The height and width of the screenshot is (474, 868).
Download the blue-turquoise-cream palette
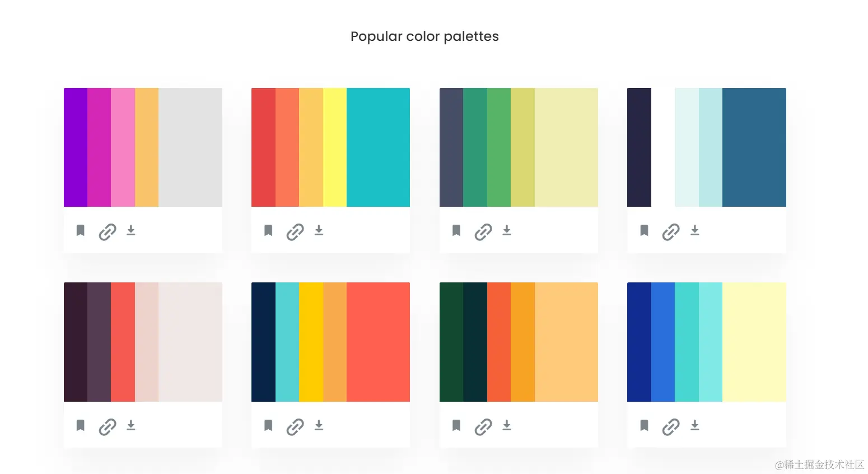coord(695,425)
